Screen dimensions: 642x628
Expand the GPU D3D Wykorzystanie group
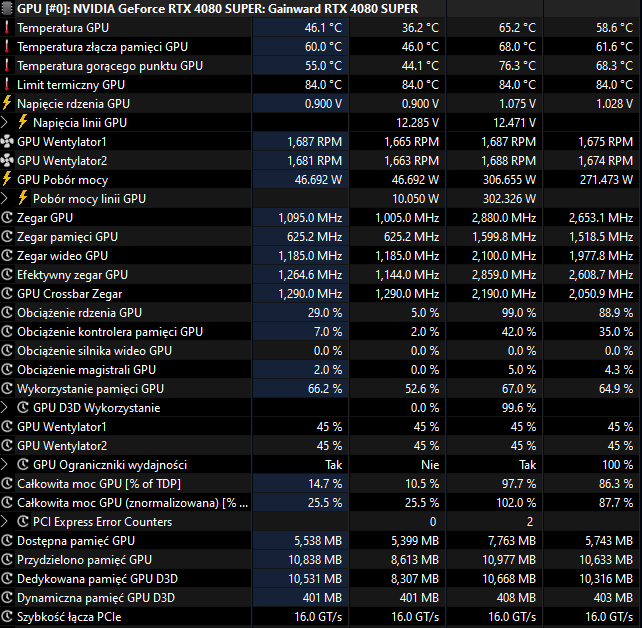pos(4,408)
